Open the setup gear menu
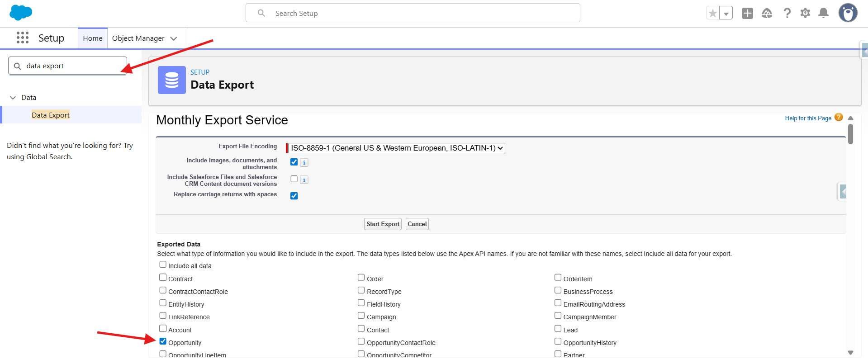The image size is (868, 364). pos(805,13)
